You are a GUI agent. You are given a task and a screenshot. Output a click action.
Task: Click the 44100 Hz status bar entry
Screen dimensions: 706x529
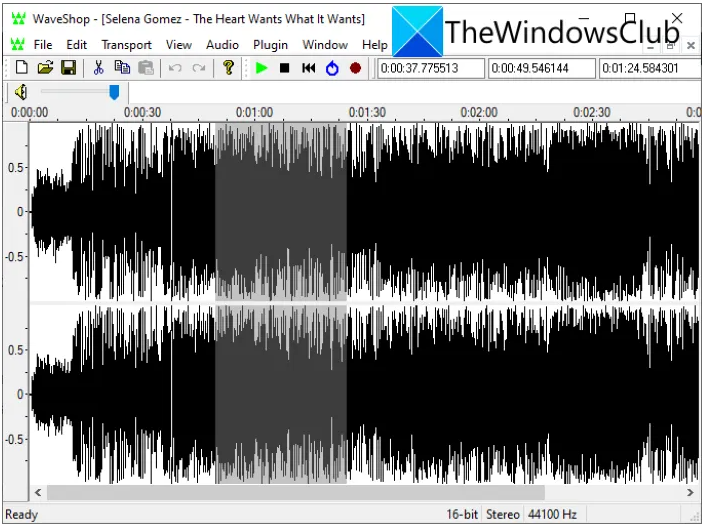tap(552, 514)
